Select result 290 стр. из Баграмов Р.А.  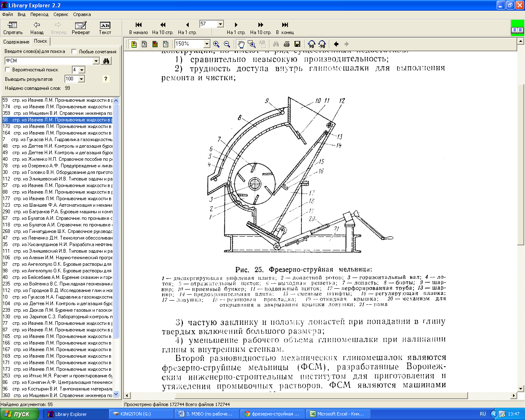tap(57, 212)
